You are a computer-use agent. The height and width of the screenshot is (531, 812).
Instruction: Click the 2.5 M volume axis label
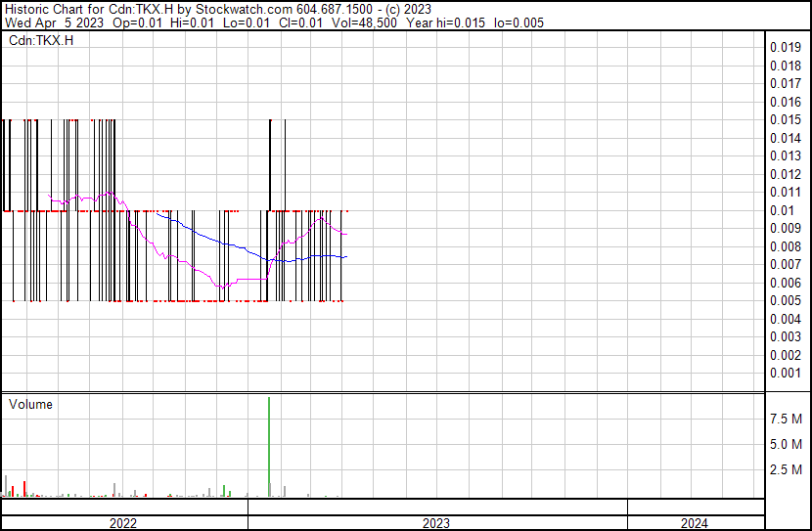[x=787, y=470]
